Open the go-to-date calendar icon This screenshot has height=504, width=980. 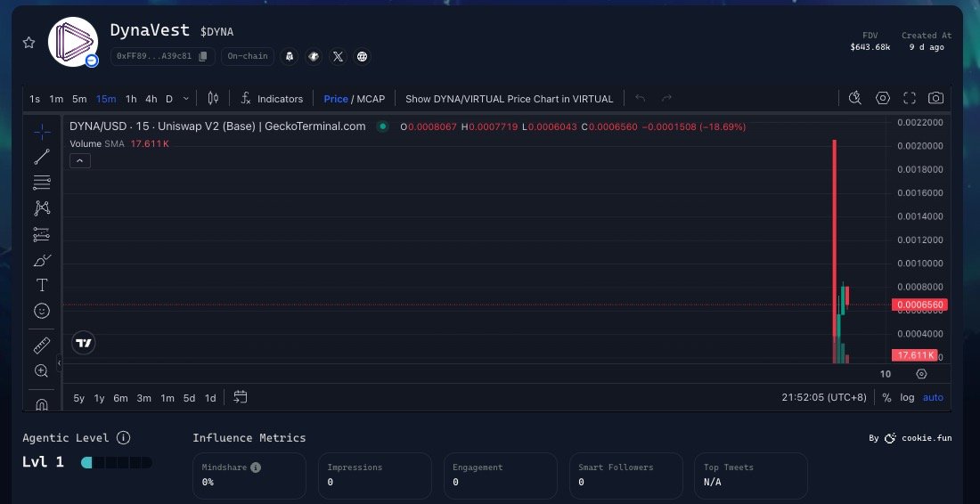240,397
